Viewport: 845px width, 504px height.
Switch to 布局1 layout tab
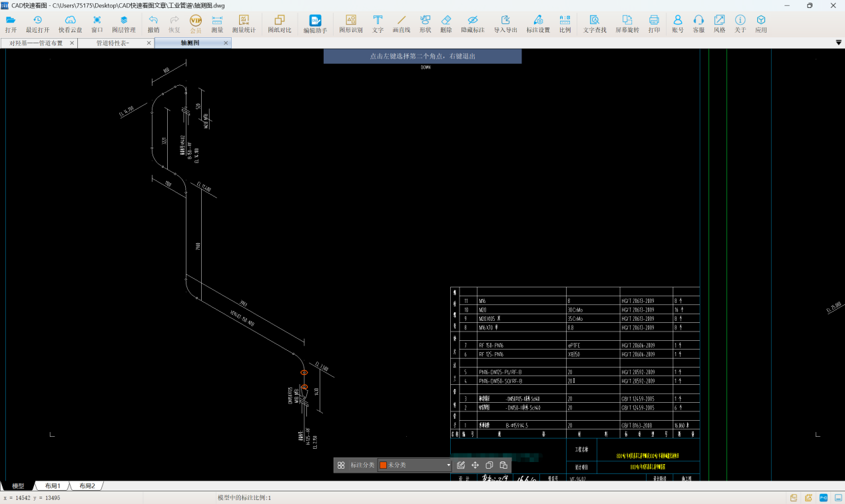[x=53, y=486]
